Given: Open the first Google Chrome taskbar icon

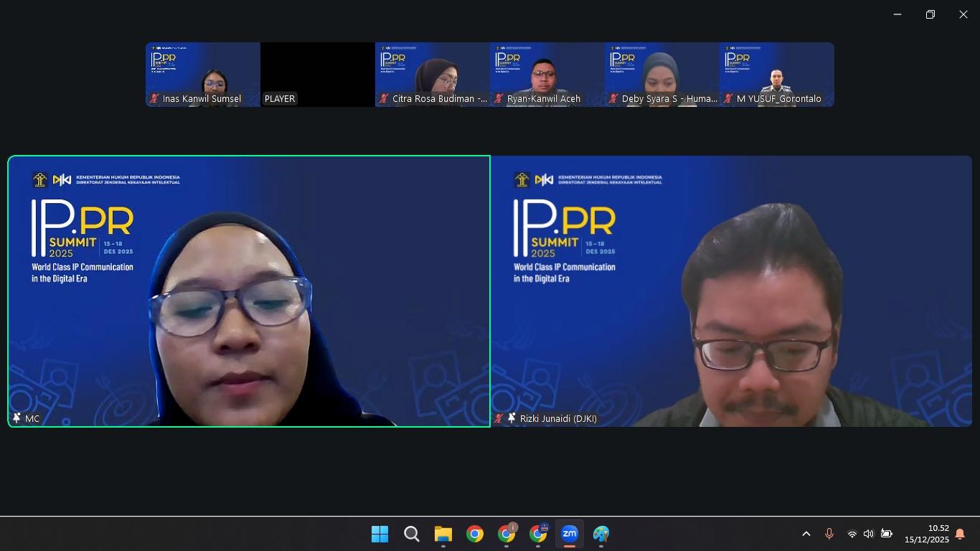Looking at the screenshot, I should [x=475, y=534].
